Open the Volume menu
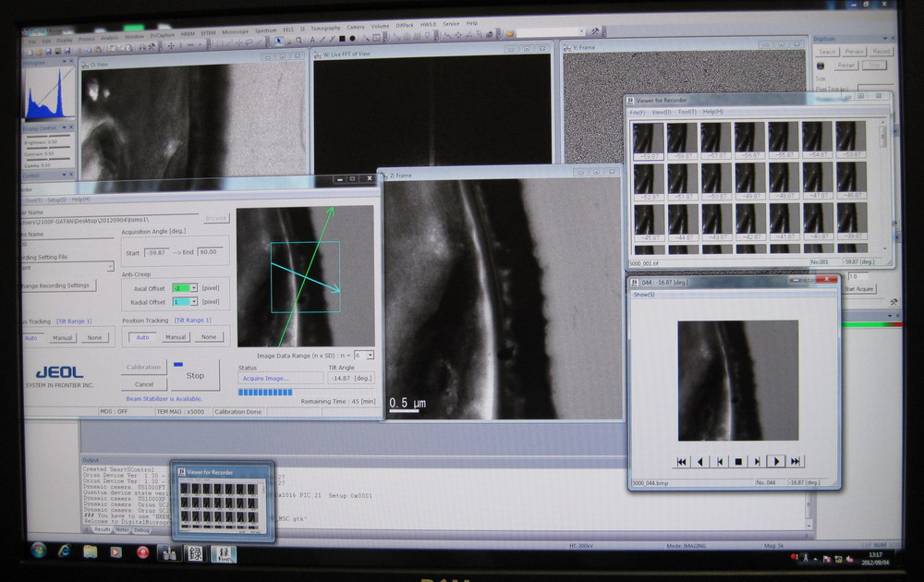This screenshot has width=924, height=582. (x=380, y=27)
